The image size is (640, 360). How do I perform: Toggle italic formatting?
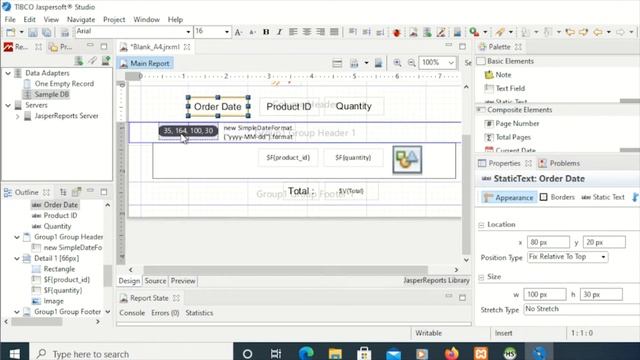point(280,32)
